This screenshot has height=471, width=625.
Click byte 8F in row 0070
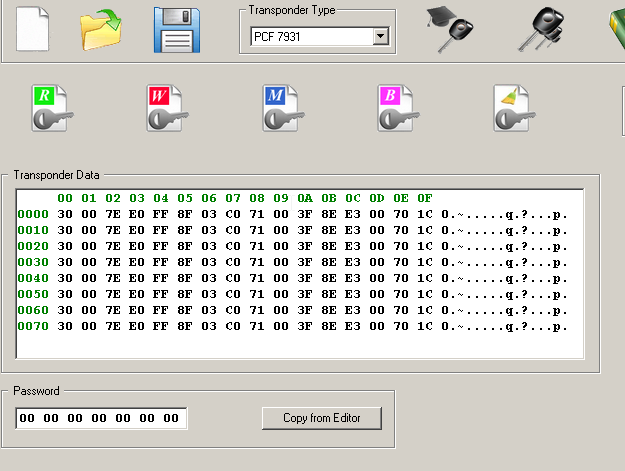point(185,326)
